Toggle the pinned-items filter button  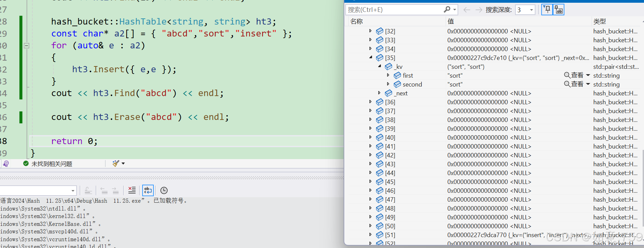pyautogui.click(x=547, y=10)
